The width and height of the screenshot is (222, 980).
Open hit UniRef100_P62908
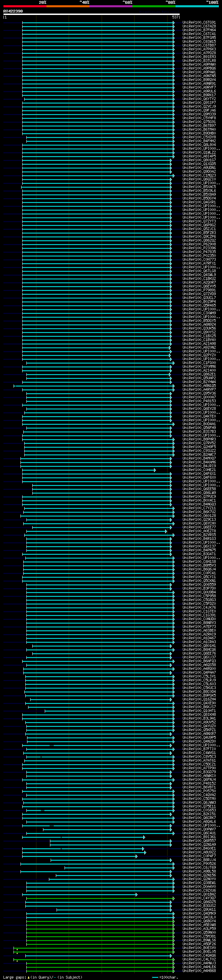[x=199, y=244]
